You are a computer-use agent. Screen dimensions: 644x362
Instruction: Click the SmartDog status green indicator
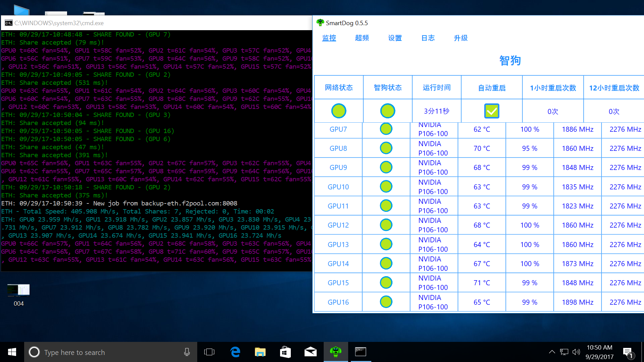387,111
